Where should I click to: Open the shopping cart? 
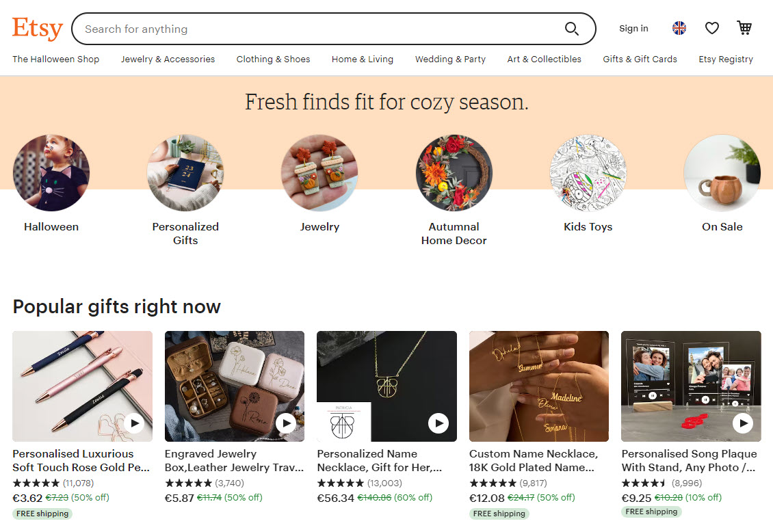coord(744,28)
